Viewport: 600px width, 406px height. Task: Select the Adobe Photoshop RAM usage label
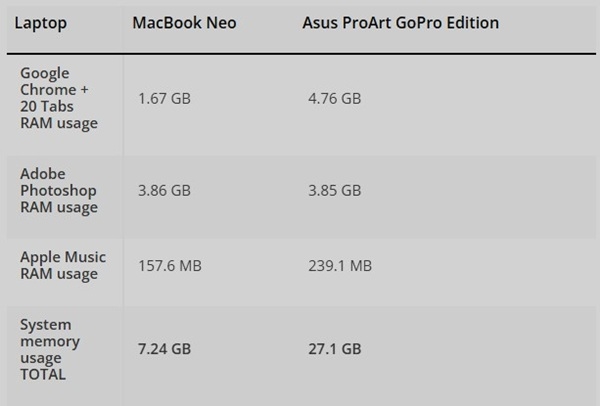click(59, 190)
